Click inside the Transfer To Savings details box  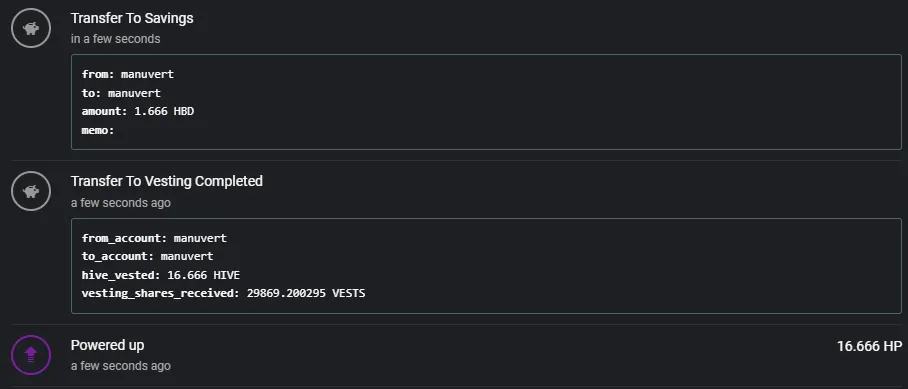click(486, 102)
